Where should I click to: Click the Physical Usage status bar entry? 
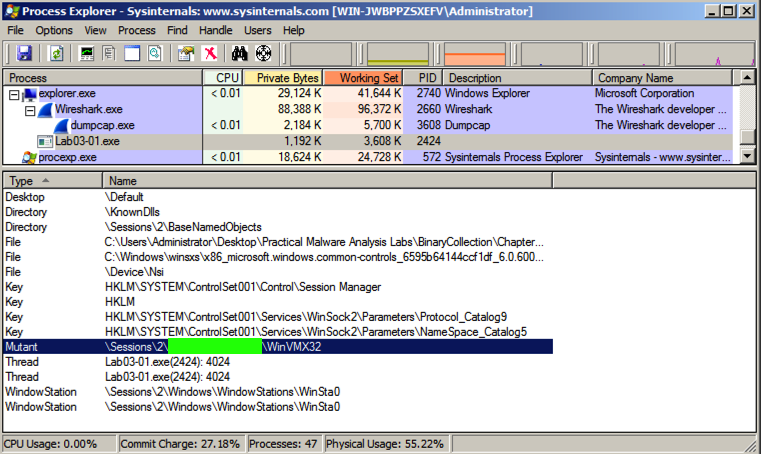[385, 444]
